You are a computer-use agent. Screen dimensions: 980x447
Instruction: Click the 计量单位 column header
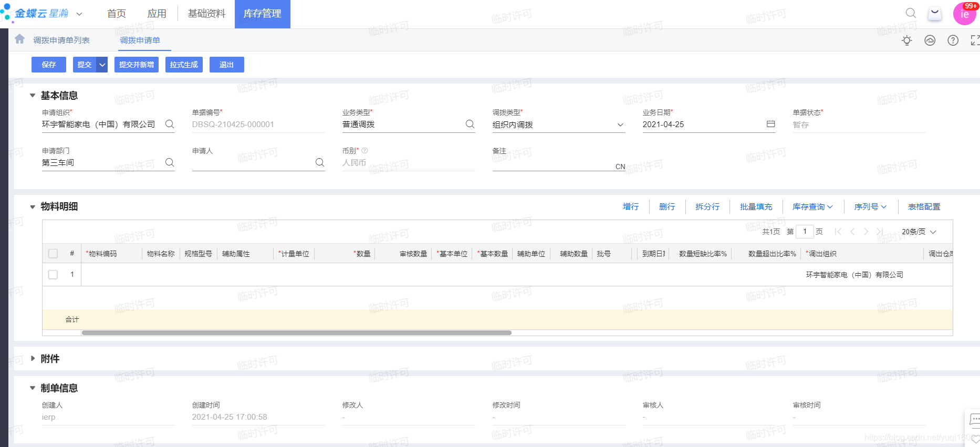click(294, 254)
